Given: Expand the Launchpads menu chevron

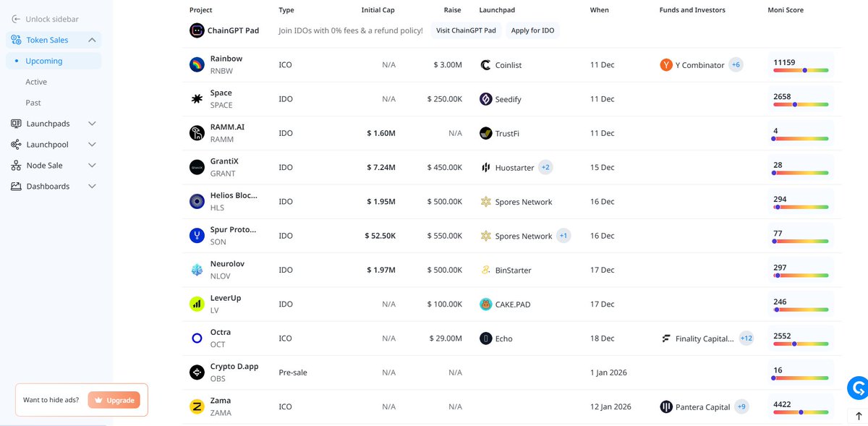Looking at the screenshot, I should [x=92, y=124].
